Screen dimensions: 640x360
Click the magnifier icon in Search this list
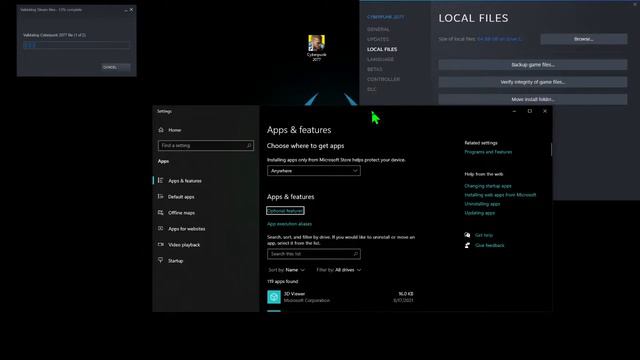[356, 254]
